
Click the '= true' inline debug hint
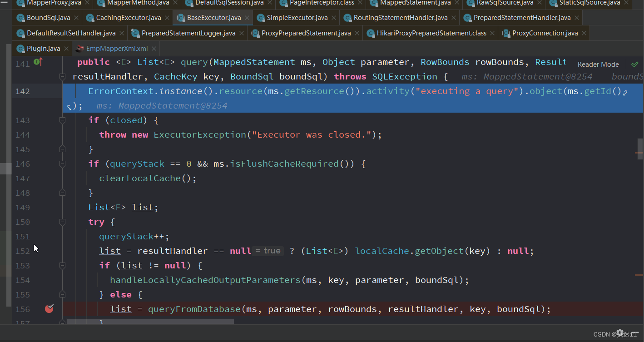point(268,251)
